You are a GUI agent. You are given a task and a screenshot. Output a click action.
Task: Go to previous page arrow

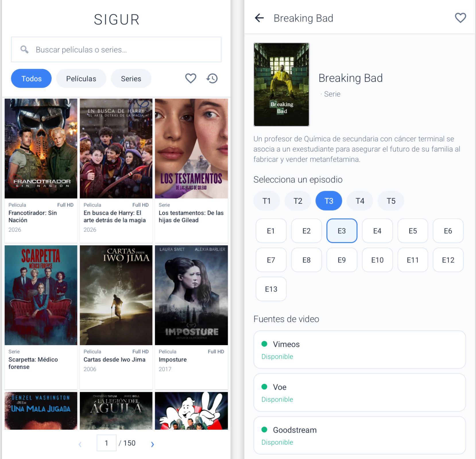coord(80,444)
